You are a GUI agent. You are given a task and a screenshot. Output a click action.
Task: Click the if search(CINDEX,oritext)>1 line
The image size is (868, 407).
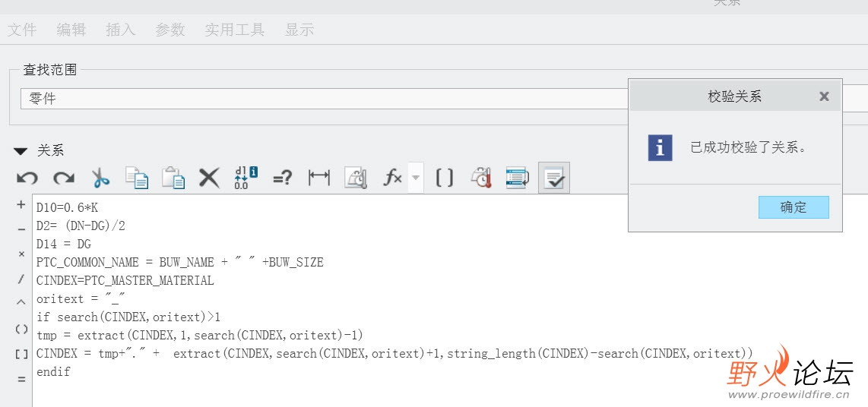(128, 317)
